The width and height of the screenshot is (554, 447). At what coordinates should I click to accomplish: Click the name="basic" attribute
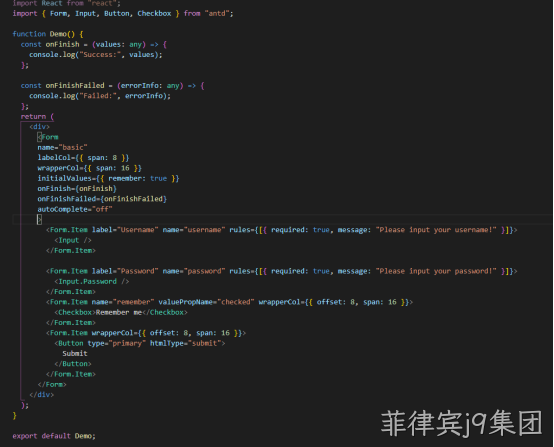pos(63,147)
